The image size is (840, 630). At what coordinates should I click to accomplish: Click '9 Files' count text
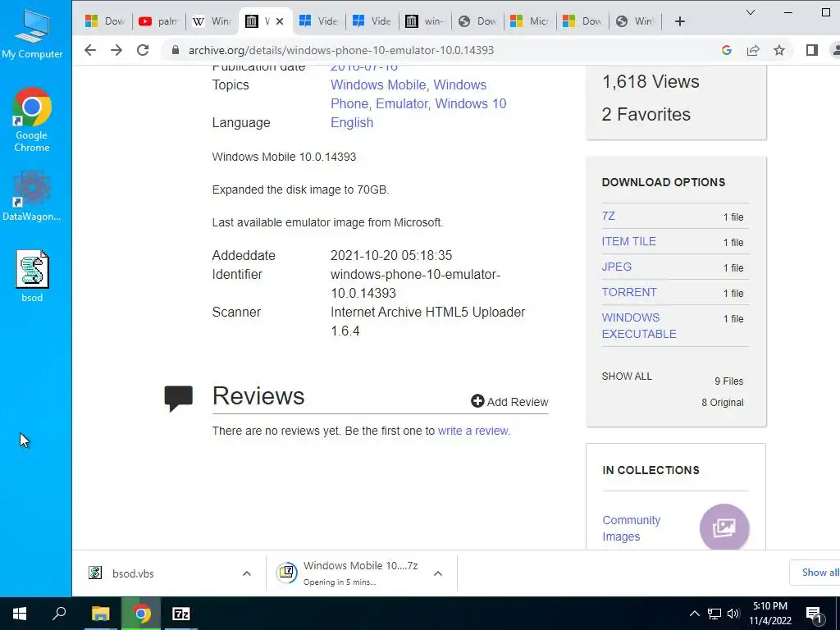click(728, 381)
